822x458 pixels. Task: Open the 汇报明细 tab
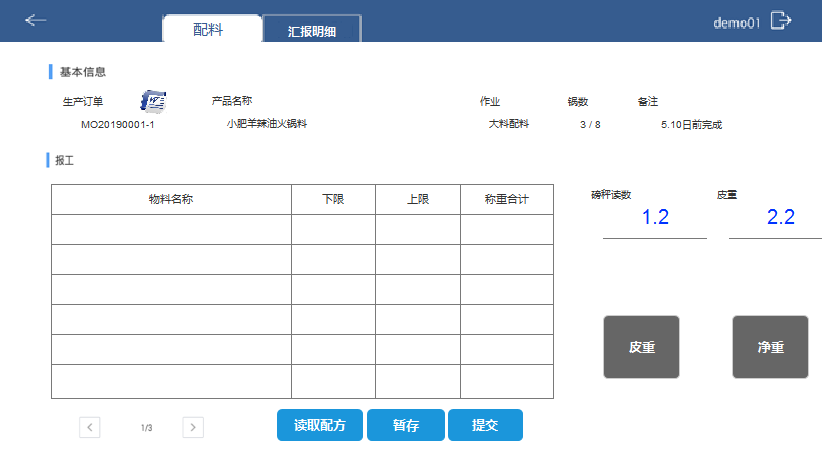coord(311,31)
